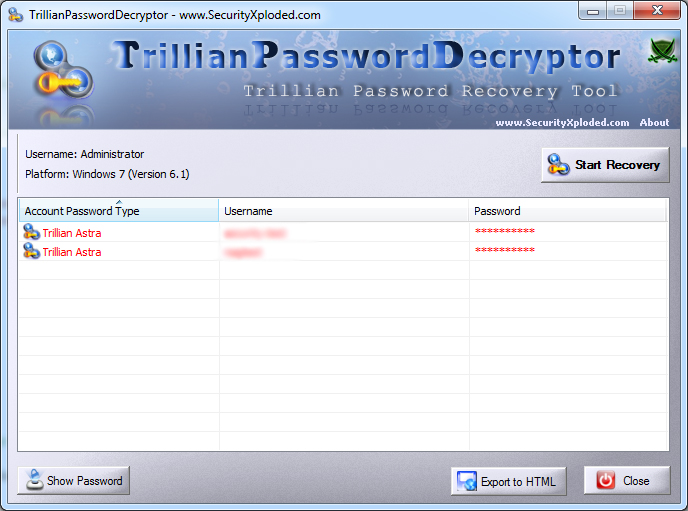Export to HTML the recovered list
Viewport: 688px width, 511px height.
(509, 481)
